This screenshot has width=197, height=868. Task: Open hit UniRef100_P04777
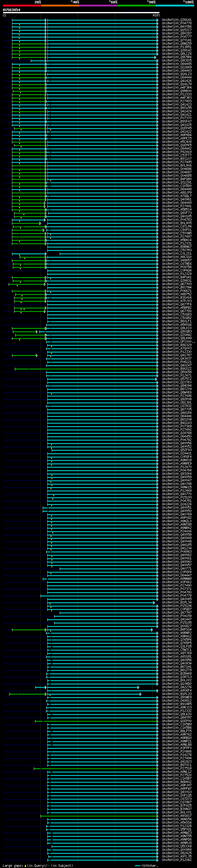point(177,37)
